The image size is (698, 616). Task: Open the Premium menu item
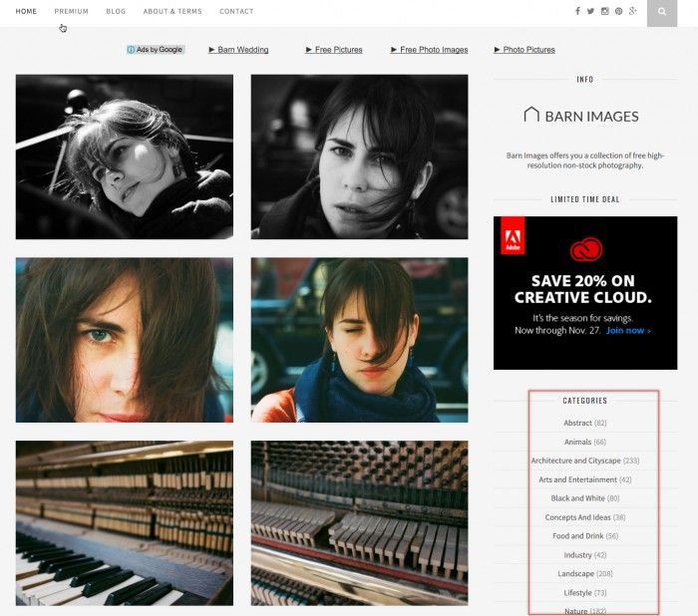click(x=71, y=11)
